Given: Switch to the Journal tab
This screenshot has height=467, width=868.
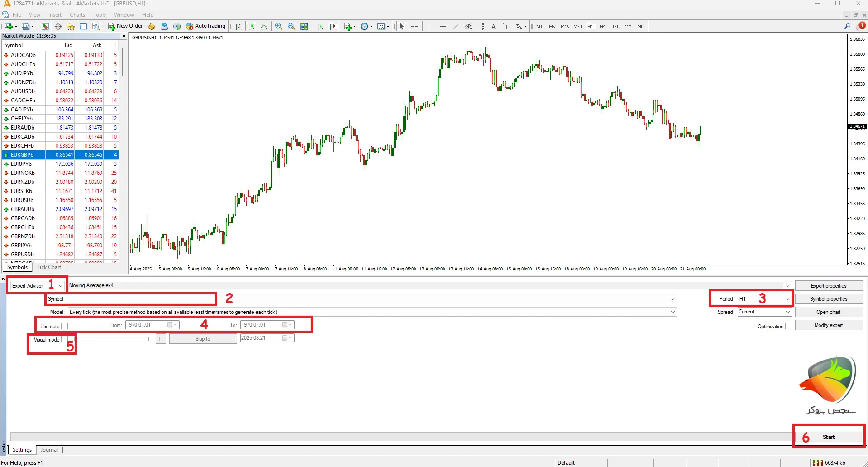Looking at the screenshot, I should pyautogui.click(x=49, y=449).
